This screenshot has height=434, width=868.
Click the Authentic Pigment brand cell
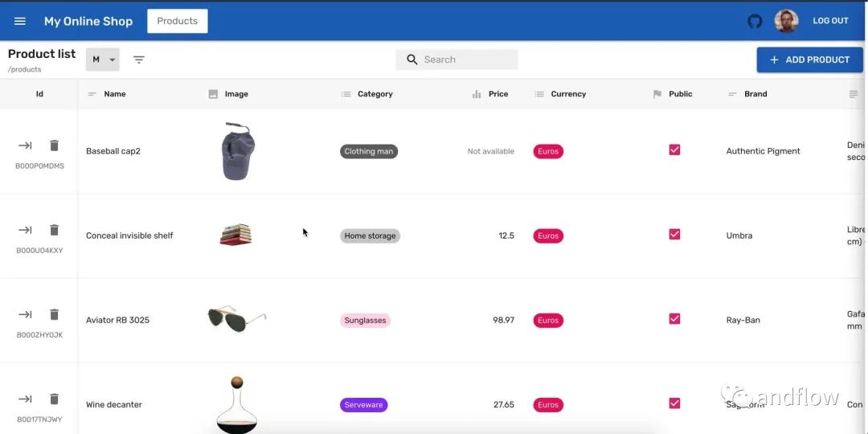pyautogui.click(x=763, y=151)
